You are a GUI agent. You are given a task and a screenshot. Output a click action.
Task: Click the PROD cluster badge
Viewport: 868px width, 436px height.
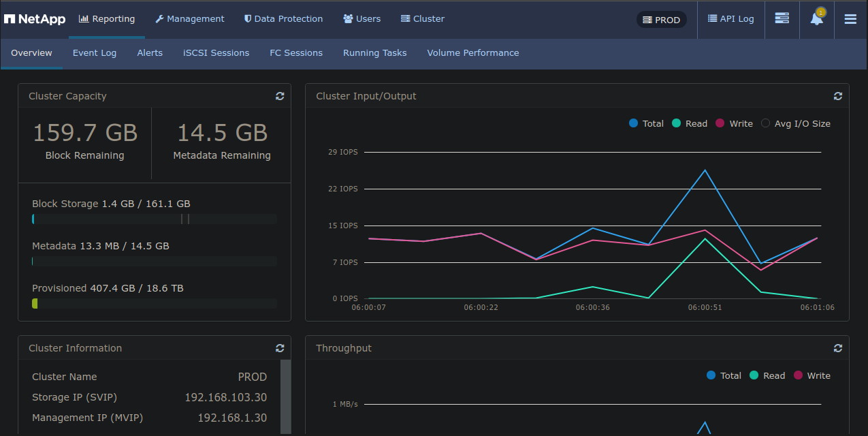click(x=662, y=20)
